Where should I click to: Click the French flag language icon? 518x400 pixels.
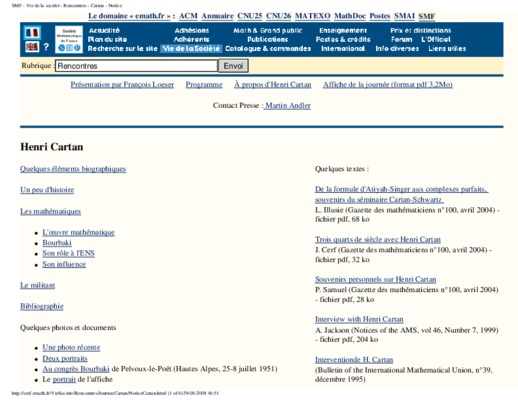32,33
